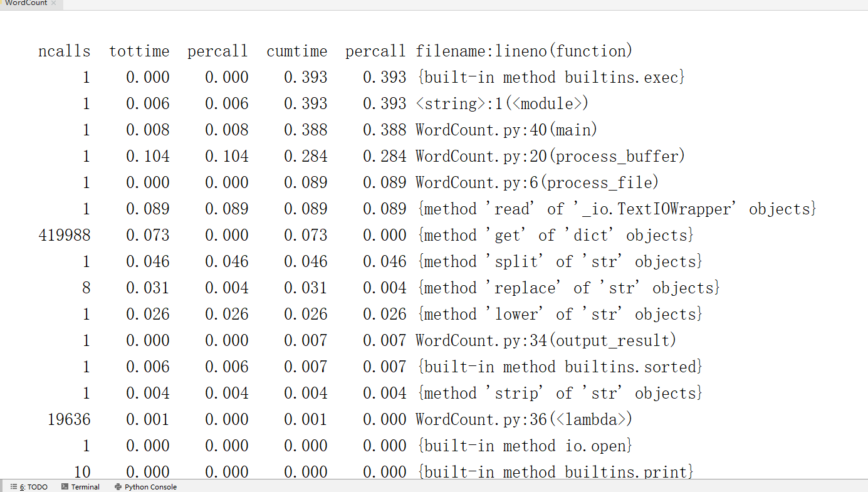The width and height of the screenshot is (868, 492).
Task: Click the WordCount.py:20(process_buffer) entry
Action: [550, 156]
